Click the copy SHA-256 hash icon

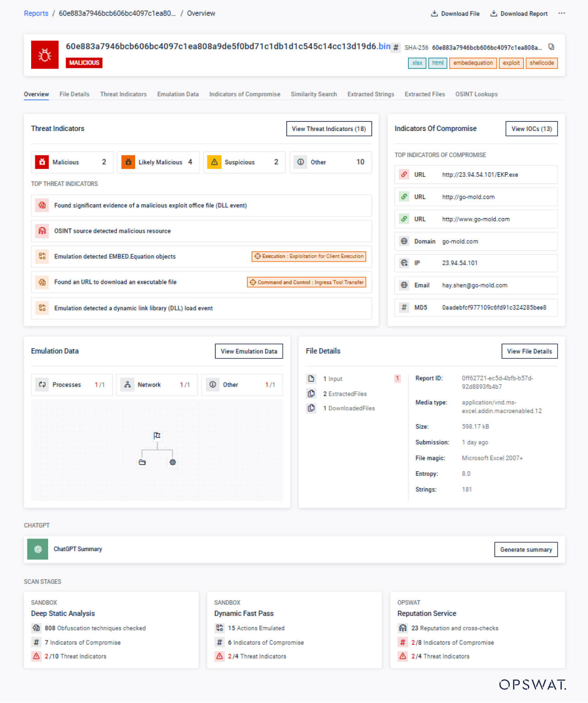(x=551, y=47)
